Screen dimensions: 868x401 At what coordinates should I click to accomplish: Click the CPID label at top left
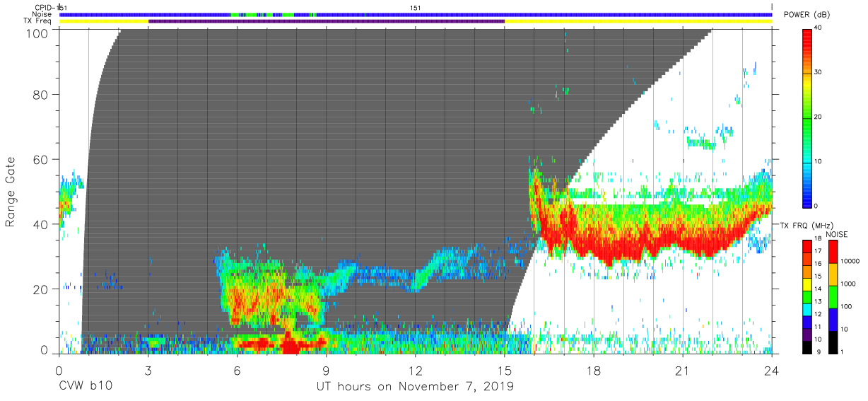coord(45,8)
